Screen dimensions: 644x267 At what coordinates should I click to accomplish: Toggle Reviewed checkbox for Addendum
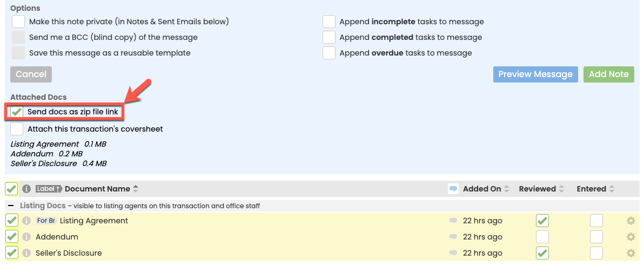[x=542, y=237]
